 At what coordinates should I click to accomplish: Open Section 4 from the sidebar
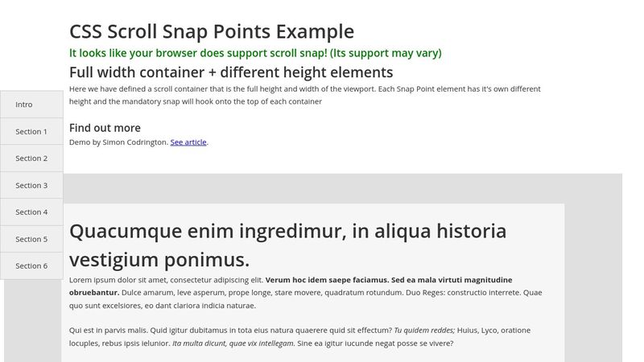31,212
